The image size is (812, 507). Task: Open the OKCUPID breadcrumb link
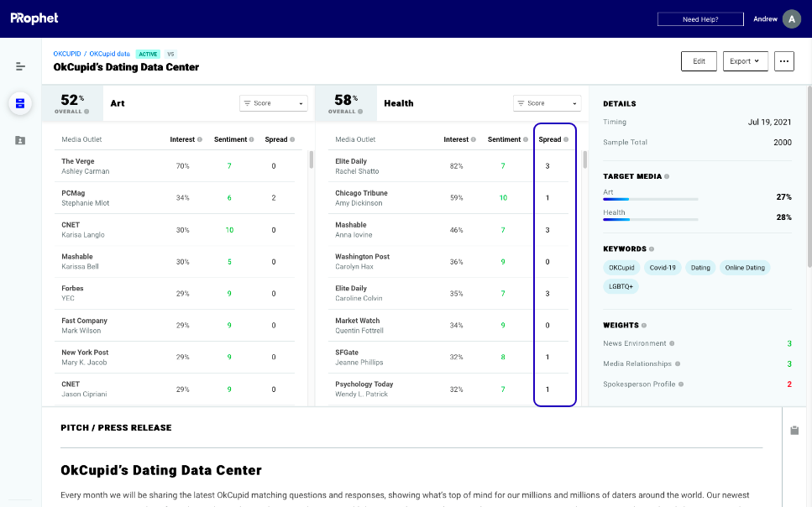pyautogui.click(x=67, y=54)
